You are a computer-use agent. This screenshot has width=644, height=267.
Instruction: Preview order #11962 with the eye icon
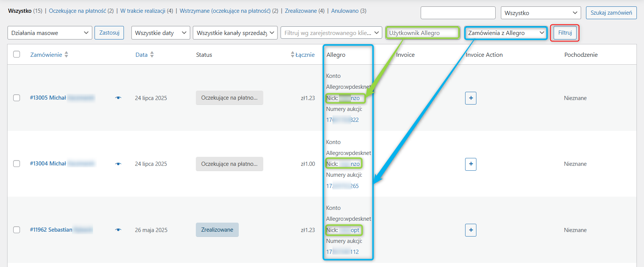(118, 230)
